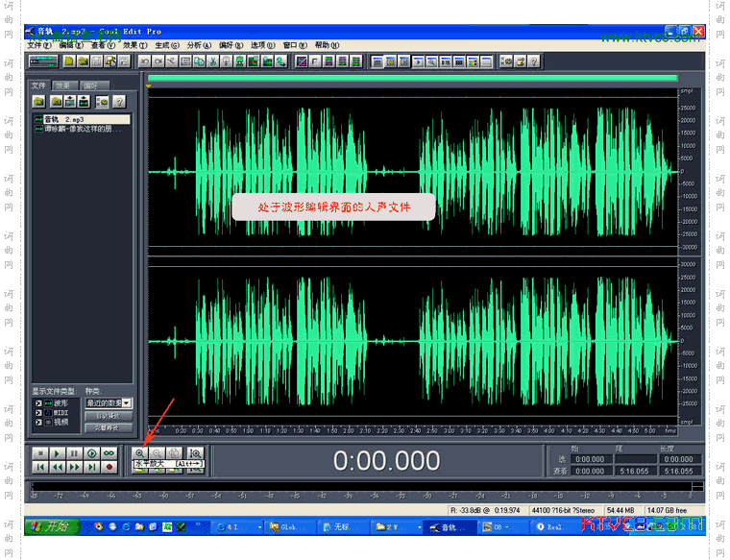This screenshot has height=560, width=730.
Task: Click the 0:00.000 time display
Action: click(386, 460)
